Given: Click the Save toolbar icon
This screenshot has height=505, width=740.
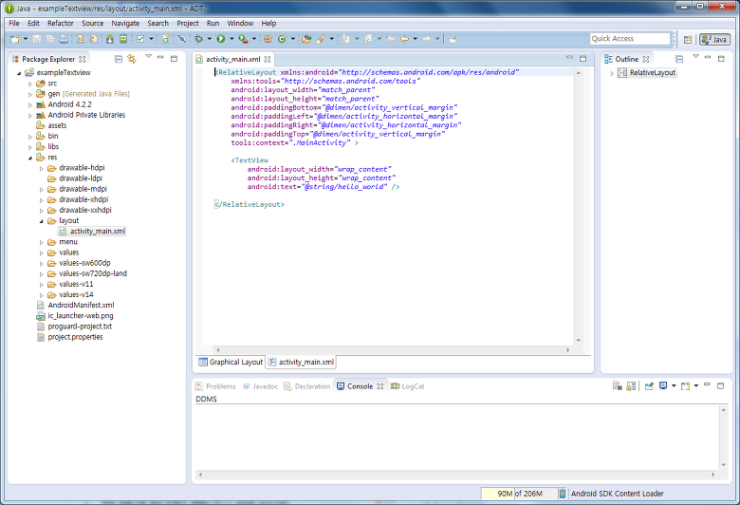Looking at the screenshot, I should tap(37, 39).
